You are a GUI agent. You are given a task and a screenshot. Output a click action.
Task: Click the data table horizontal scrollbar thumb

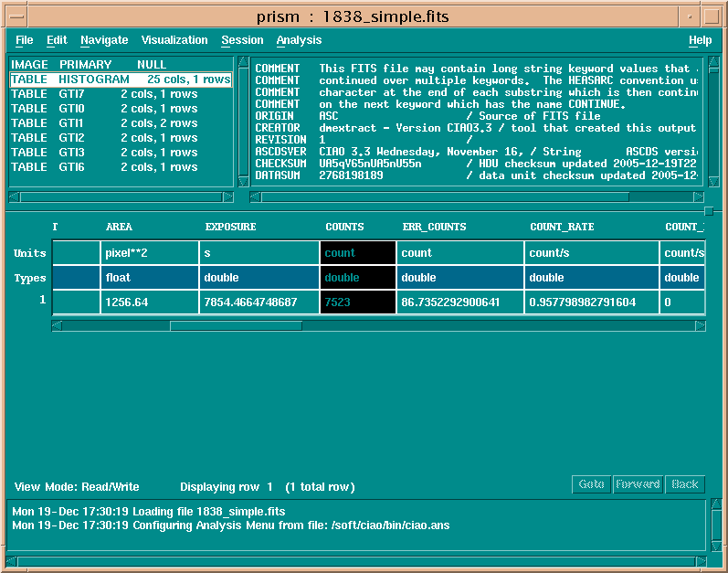coord(236,326)
